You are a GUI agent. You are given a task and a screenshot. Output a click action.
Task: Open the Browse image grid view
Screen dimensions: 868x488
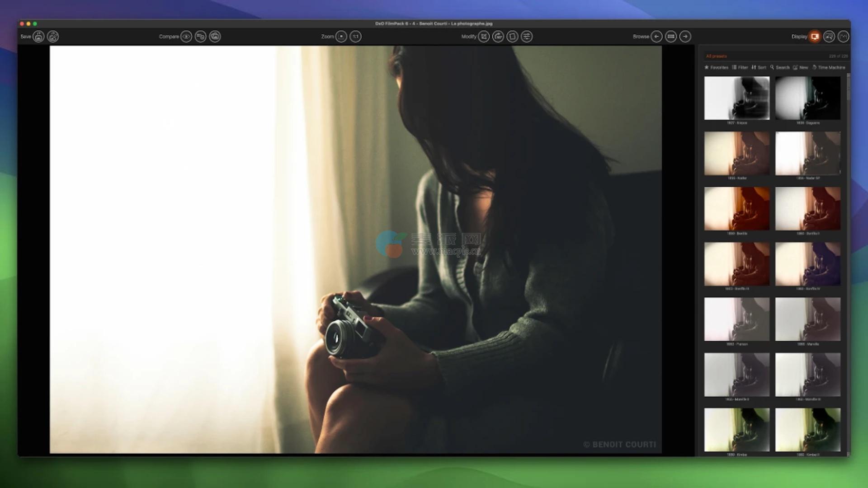pos(671,37)
